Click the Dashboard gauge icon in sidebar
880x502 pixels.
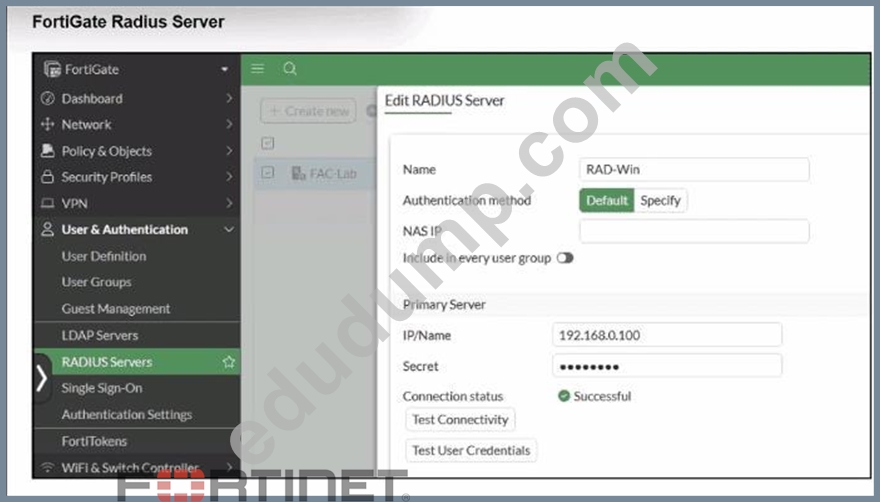[x=48, y=98]
